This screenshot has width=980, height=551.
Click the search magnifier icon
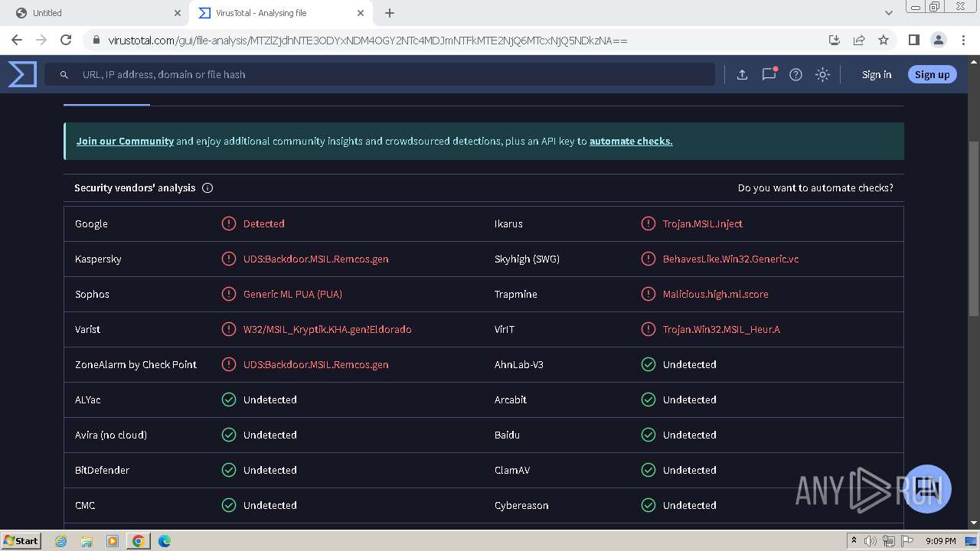tap(64, 75)
